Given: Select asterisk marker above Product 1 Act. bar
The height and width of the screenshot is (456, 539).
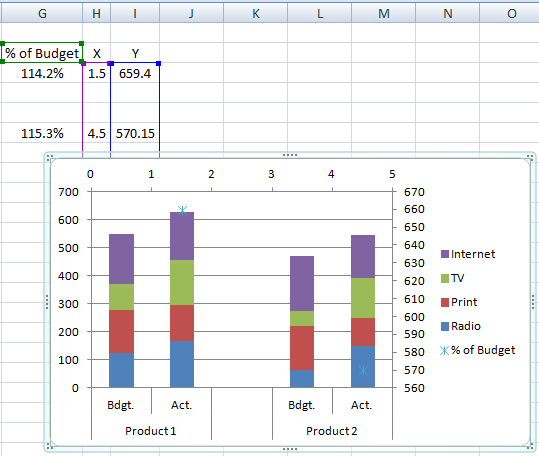Looking at the screenshot, I should [183, 210].
